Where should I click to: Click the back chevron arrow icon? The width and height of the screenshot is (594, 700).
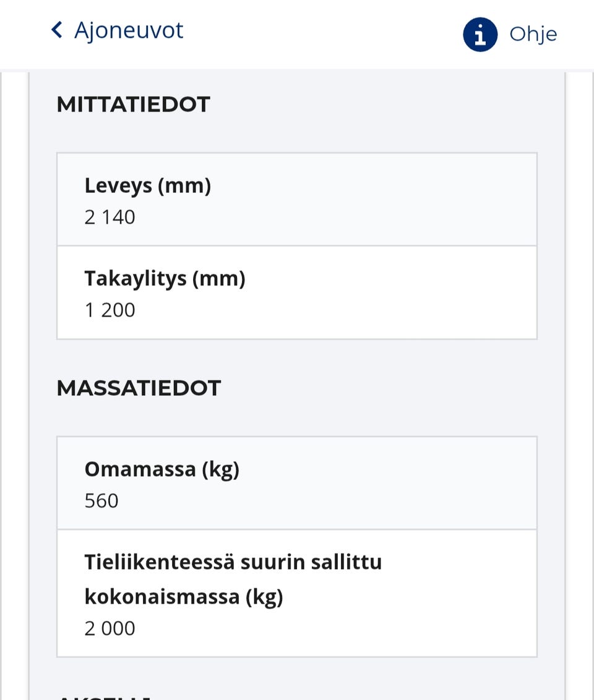click(x=57, y=30)
